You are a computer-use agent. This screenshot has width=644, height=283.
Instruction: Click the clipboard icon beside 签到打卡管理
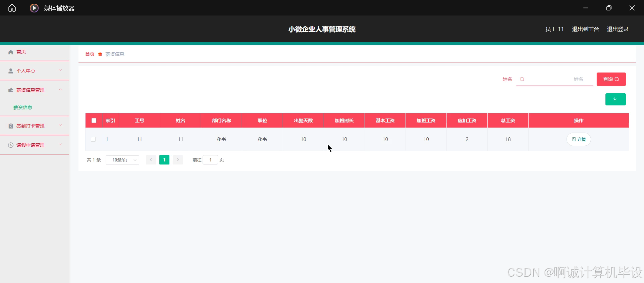click(x=11, y=126)
